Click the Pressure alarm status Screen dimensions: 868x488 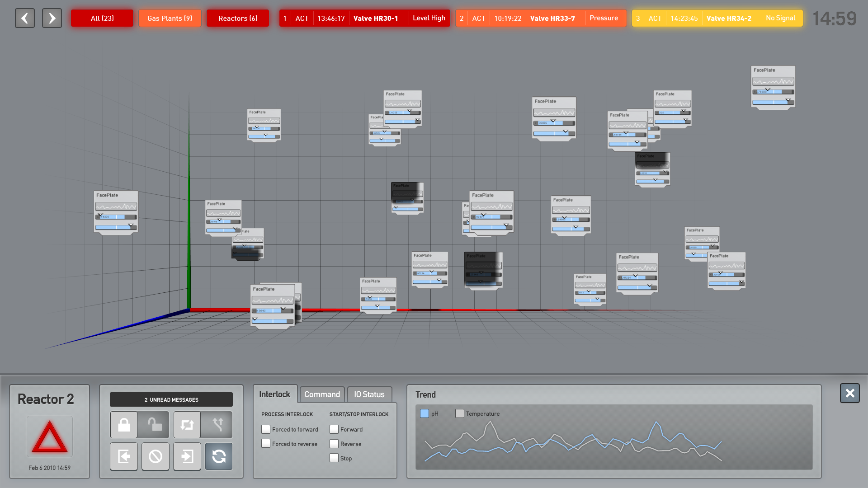(x=604, y=18)
